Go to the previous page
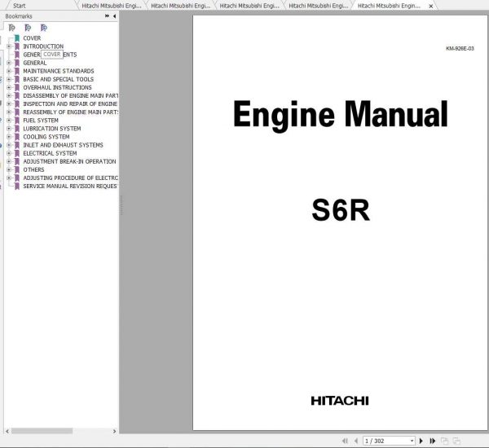 coord(356,441)
